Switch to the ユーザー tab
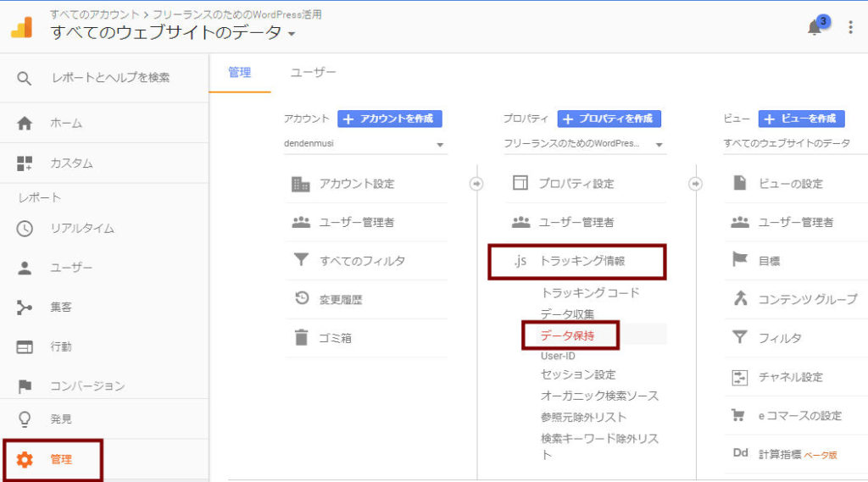 point(313,73)
